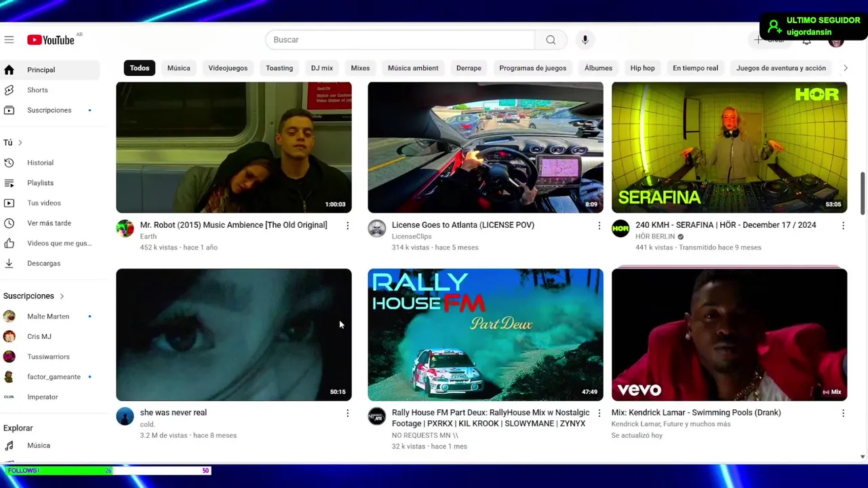Click the Buscar search field

400,40
